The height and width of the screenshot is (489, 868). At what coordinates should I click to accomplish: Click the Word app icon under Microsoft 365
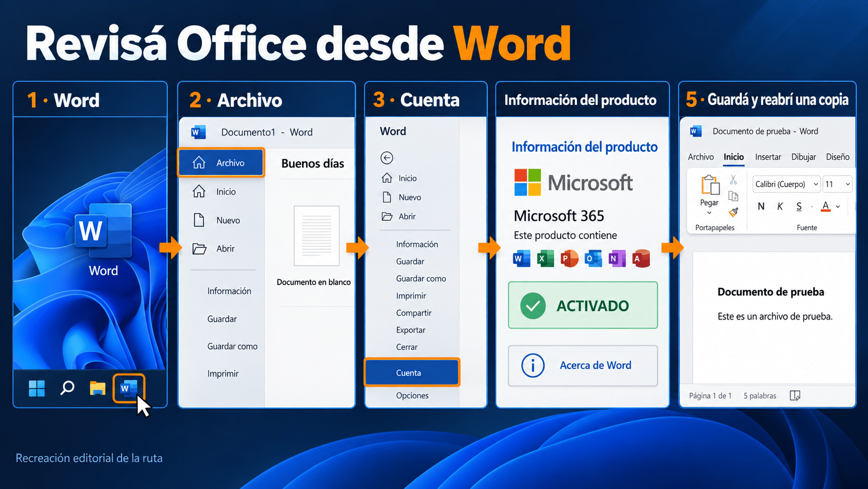point(522,258)
